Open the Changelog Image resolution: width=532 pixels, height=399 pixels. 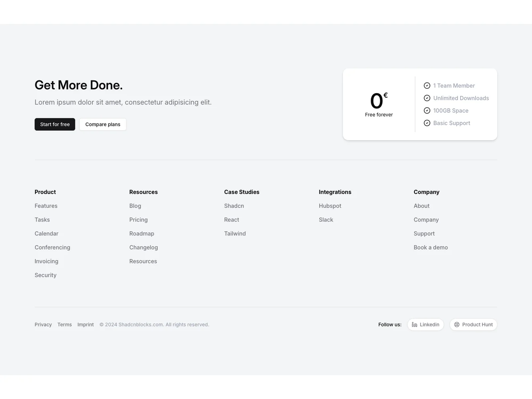point(143,247)
